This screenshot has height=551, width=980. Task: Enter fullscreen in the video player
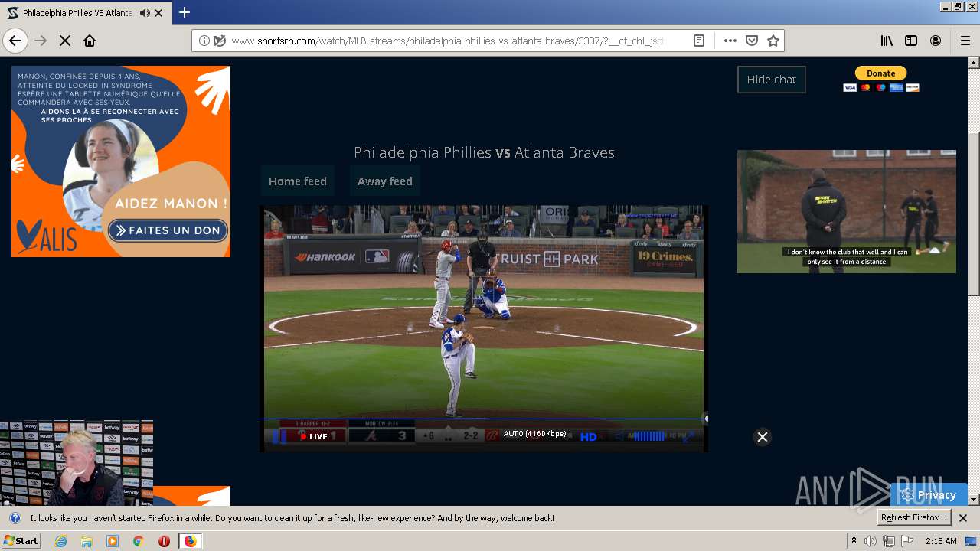pos(688,436)
